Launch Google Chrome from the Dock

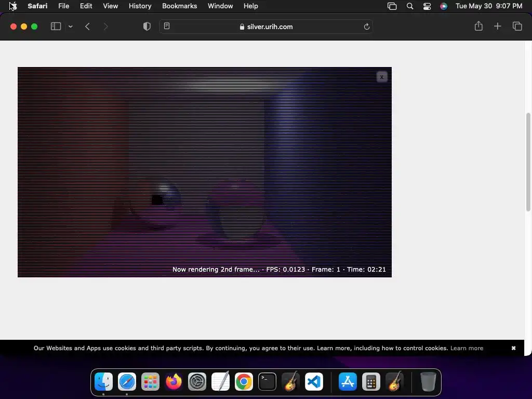pyautogui.click(x=244, y=382)
